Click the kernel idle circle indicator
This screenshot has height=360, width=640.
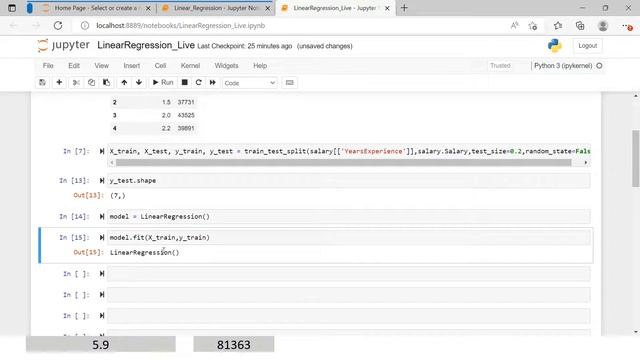click(x=599, y=66)
